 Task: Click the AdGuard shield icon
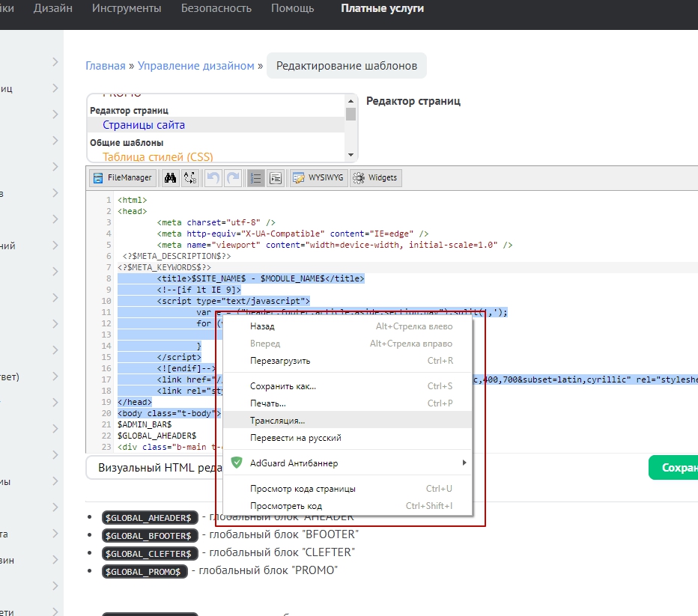(237, 463)
